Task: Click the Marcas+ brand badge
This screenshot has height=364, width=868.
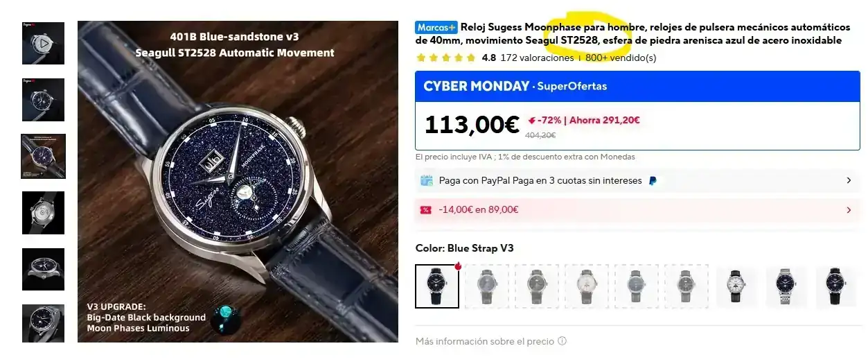Action: point(436,27)
